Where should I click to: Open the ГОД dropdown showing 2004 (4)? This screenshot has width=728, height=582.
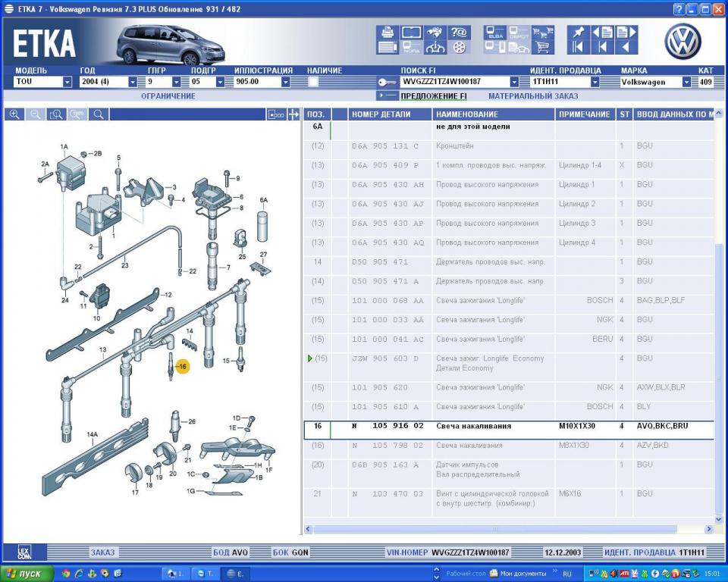[133, 82]
